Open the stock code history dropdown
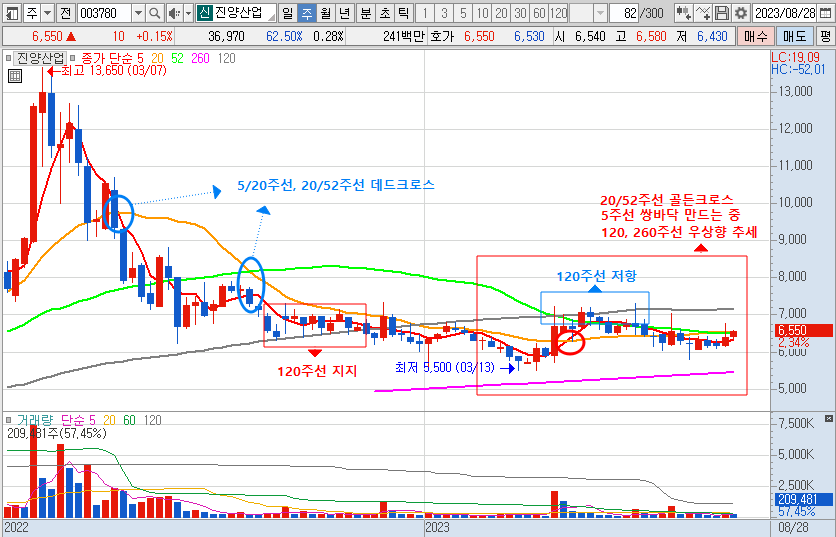Viewport: 836px width, 537px height. (138, 13)
